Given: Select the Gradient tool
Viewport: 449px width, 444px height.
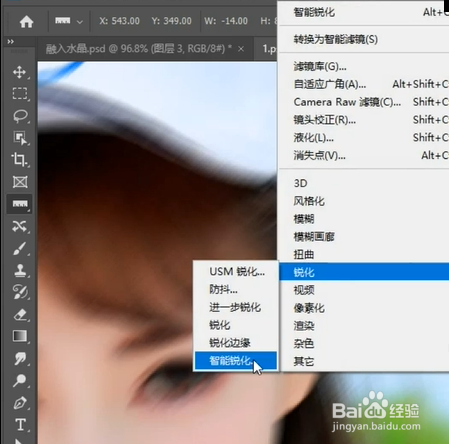Looking at the screenshot, I should (20, 336).
